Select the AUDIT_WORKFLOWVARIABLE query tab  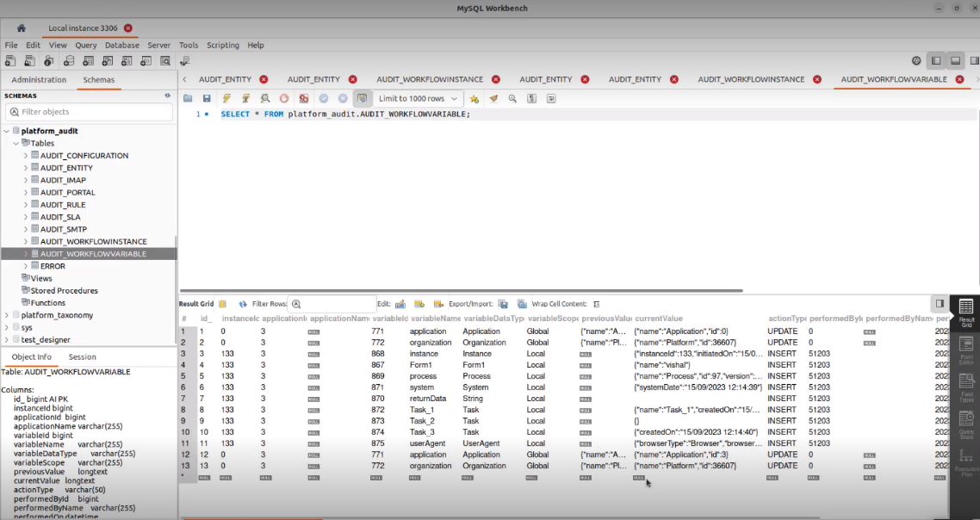coord(894,79)
